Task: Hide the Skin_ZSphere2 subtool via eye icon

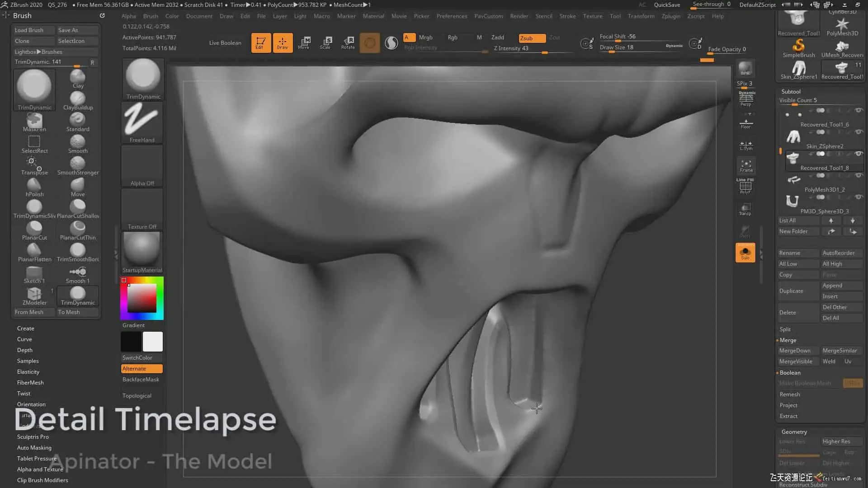Action: coord(859,132)
